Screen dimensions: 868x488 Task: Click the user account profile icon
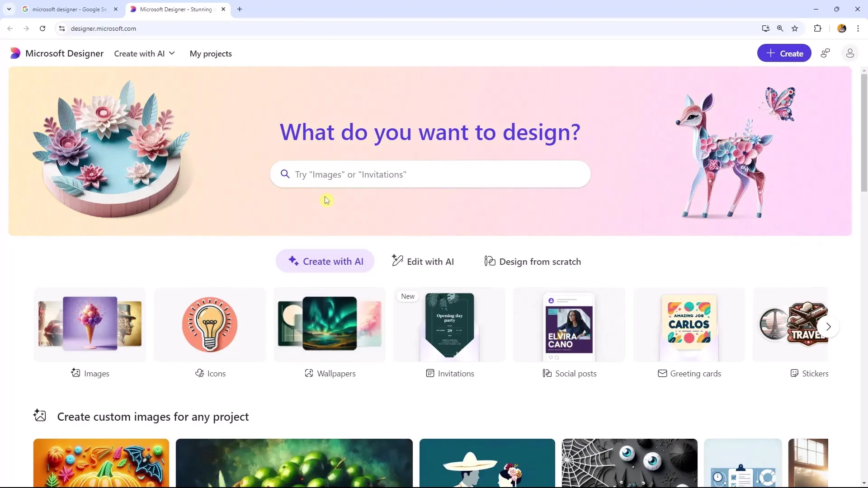click(x=849, y=54)
